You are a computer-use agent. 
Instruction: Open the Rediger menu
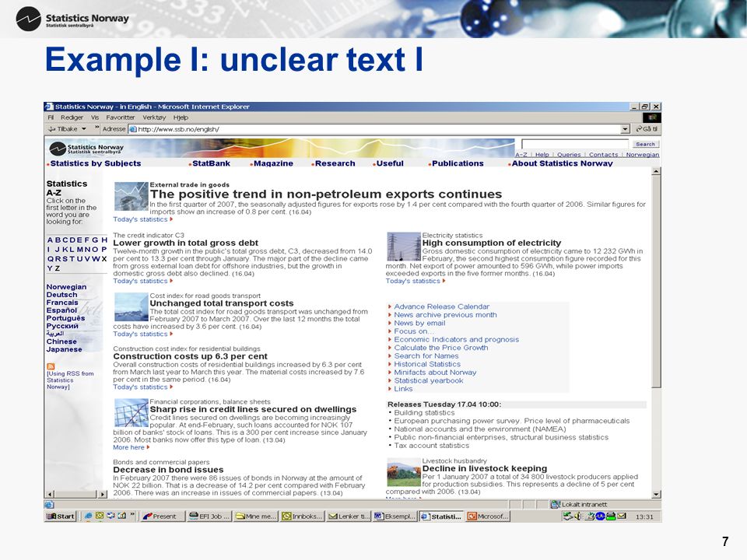[x=72, y=117]
